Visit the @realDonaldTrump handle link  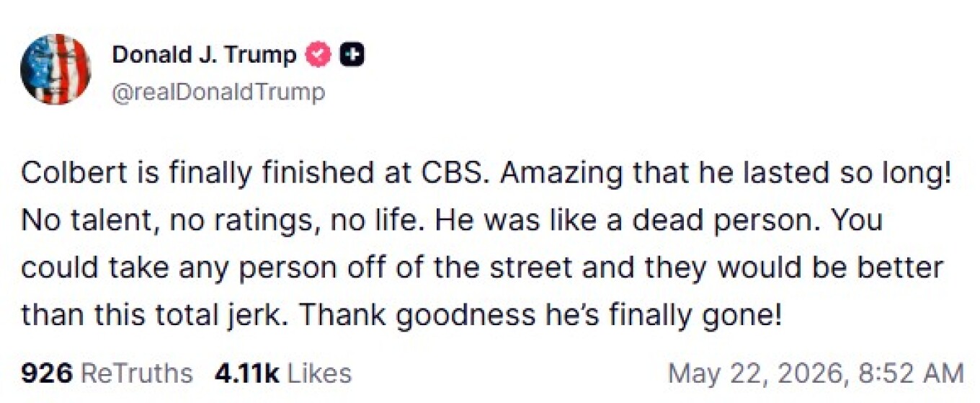[x=218, y=92]
